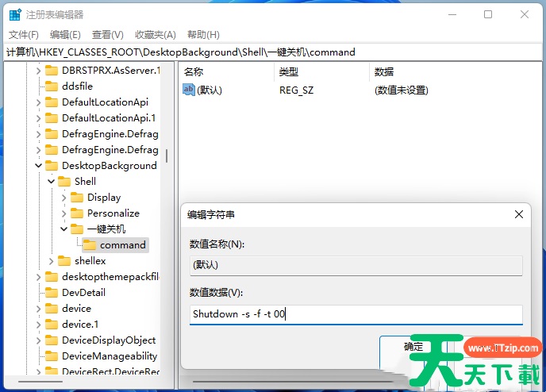Image resolution: width=546 pixels, height=392 pixels.
Task: Collapse the Shell key
Action: (51, 182)
